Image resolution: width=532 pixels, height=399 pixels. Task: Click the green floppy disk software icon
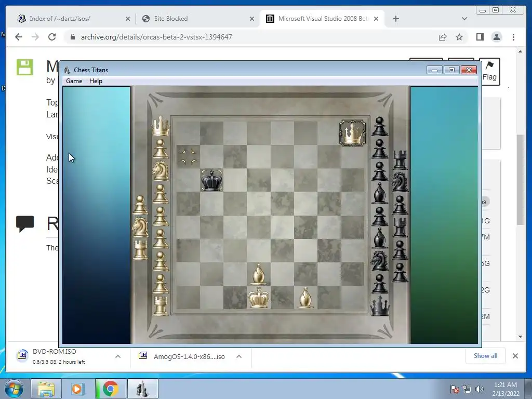pos(25,67)
